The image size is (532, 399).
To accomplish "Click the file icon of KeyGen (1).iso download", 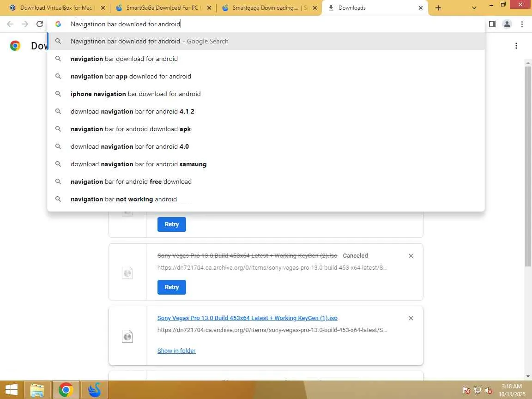I will [127, 337].
